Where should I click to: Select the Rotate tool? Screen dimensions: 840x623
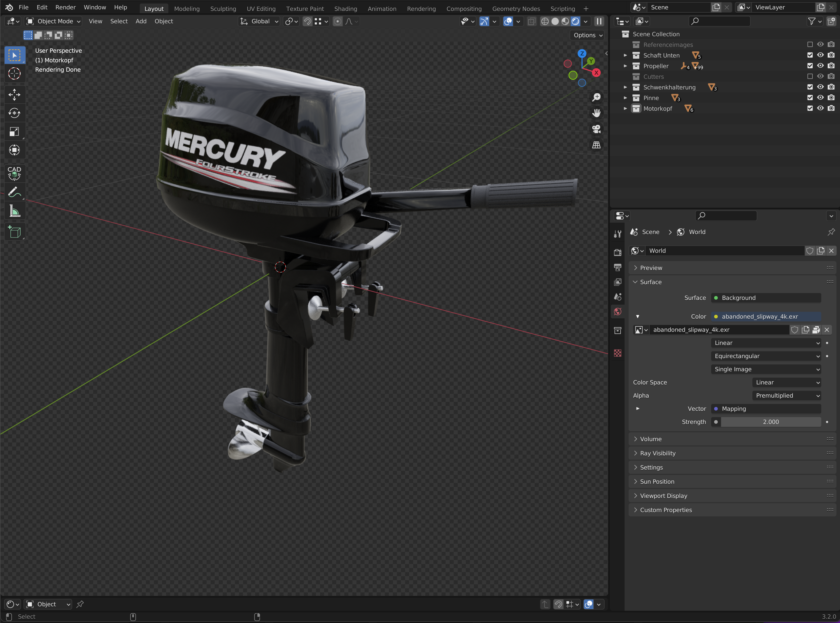pos(14,113)
